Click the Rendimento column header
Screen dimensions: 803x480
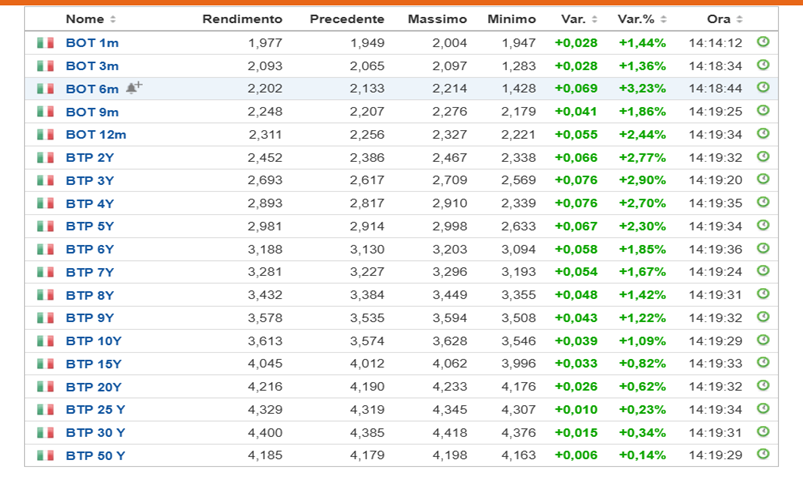242,19
